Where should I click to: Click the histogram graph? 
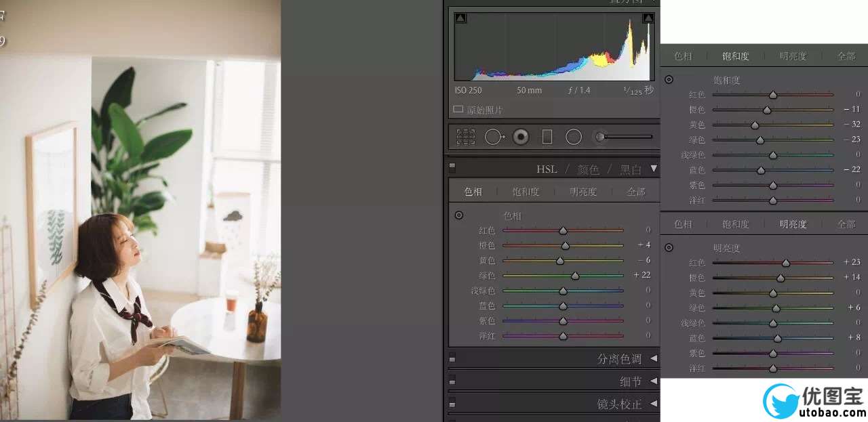tap(555, 47)
